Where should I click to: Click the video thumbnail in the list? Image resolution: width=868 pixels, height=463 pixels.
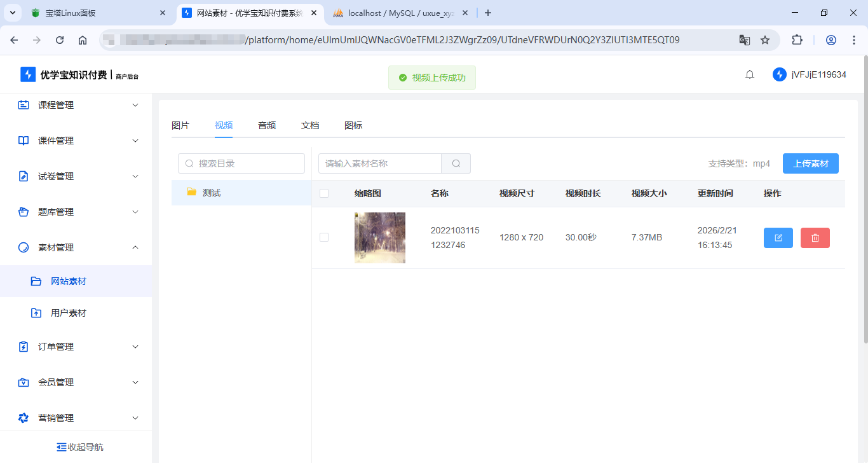[x=379, y=237]
